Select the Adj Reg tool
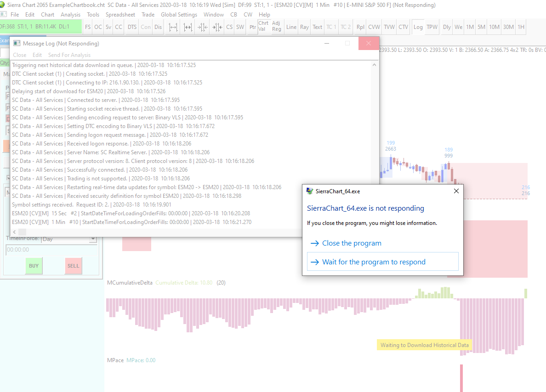This screenshot has height=392, width=546. coord(277,26)
